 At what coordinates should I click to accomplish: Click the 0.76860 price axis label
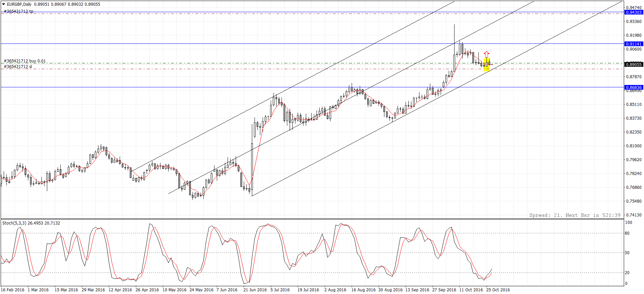pos(634,187)
